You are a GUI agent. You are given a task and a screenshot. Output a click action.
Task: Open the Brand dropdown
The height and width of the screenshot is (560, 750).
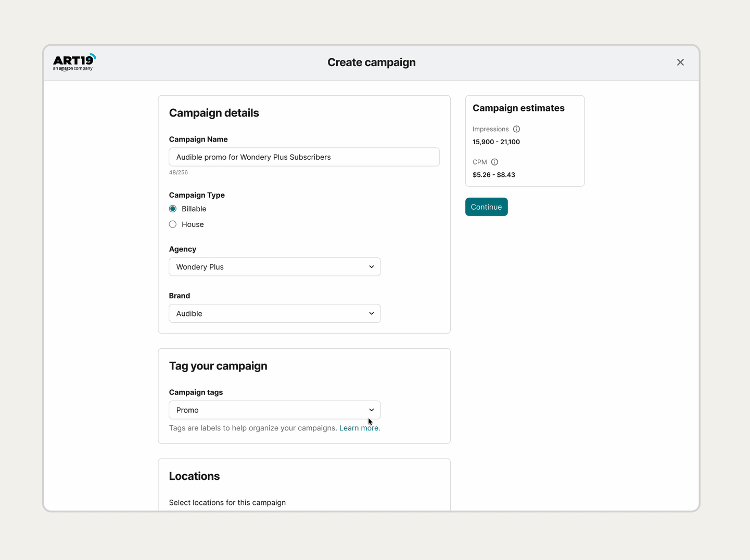pyautogui.click(x=275, y=313)
